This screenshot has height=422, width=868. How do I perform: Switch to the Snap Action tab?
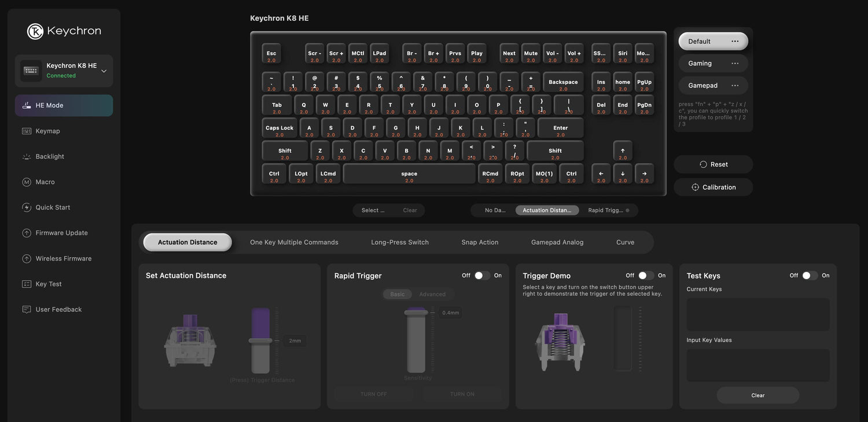(480, 242)
